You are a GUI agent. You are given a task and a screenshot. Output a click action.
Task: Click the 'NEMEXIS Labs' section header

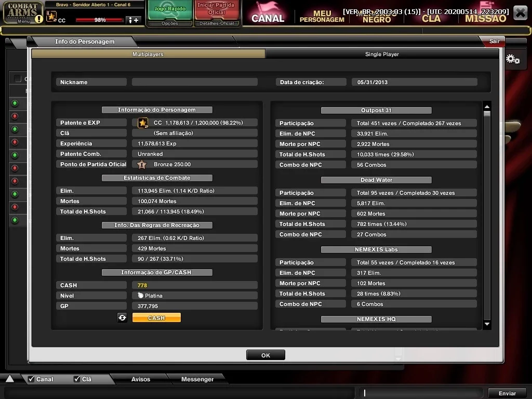pyautogui.click(x=376, y=249)
